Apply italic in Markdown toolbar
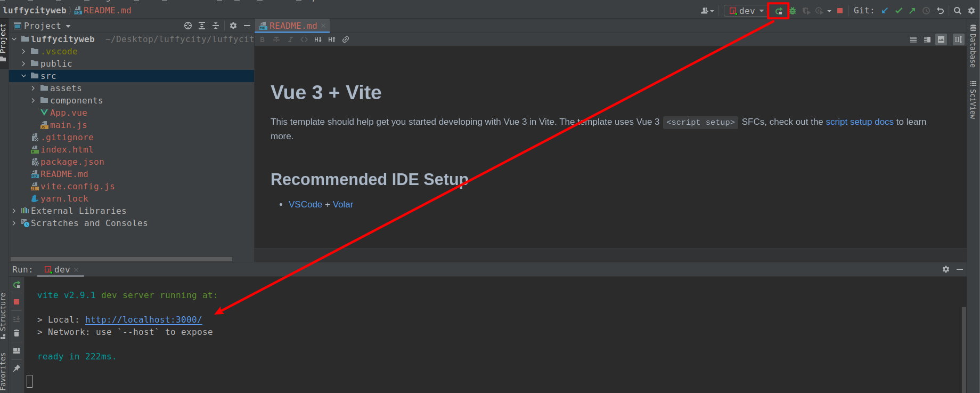 pyautogui.click(x=290, y=39)
